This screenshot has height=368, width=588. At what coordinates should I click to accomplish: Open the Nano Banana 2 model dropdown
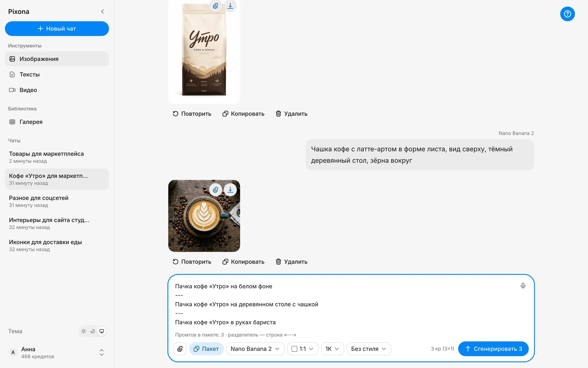click(255, 349)
